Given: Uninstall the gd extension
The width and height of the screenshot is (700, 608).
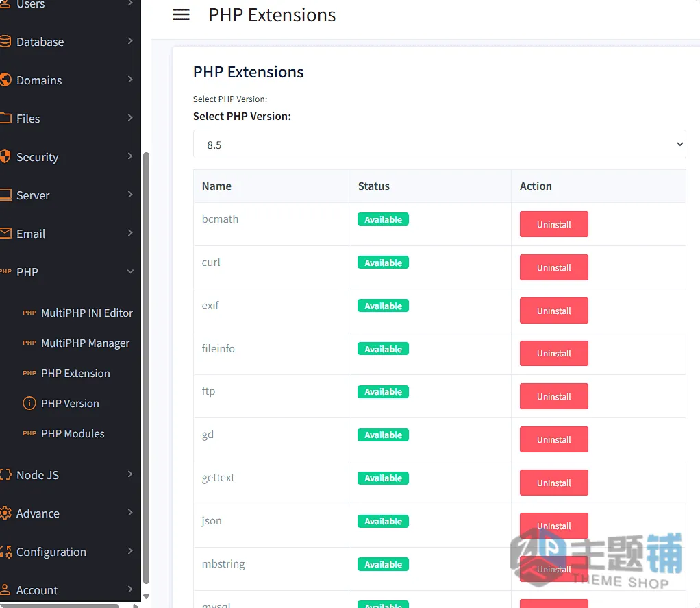Looking at the screenshot, I should (553, 439).
